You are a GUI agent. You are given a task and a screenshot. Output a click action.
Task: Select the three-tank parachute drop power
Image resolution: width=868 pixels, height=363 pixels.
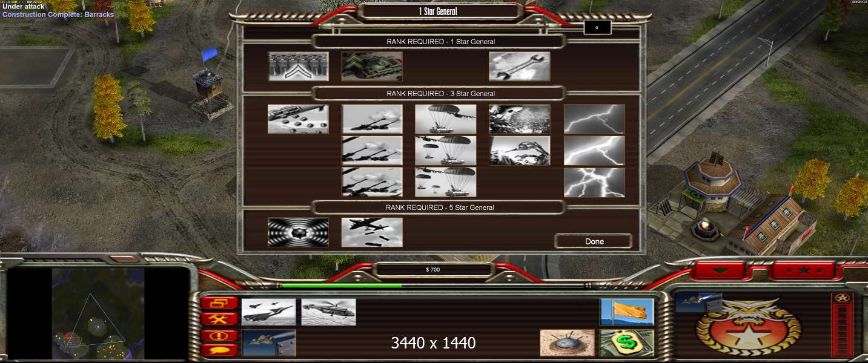446,182
